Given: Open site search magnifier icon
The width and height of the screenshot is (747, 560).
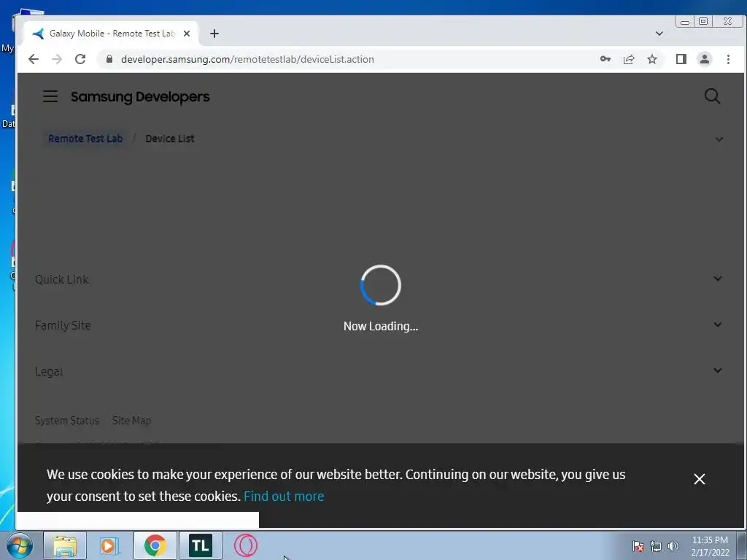Looking at the screenshot, I should click(x=712, y=96).
